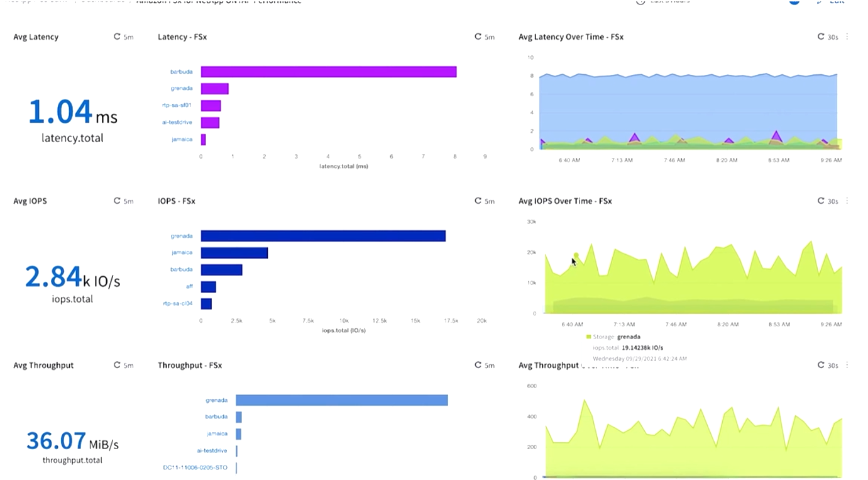Select the dark blue jamaica IOPS bar
Screen dimensions: 868x480
click(x=234, y=253)
